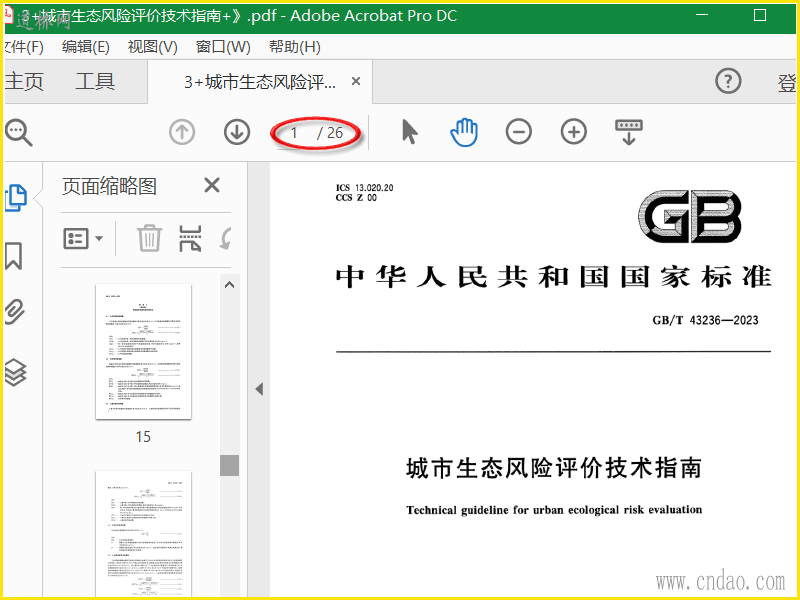Image resolution: width=800 pixels, height=600 pixels.
Task: Open the layers panel icon
Action: click(x=15, y=372)
